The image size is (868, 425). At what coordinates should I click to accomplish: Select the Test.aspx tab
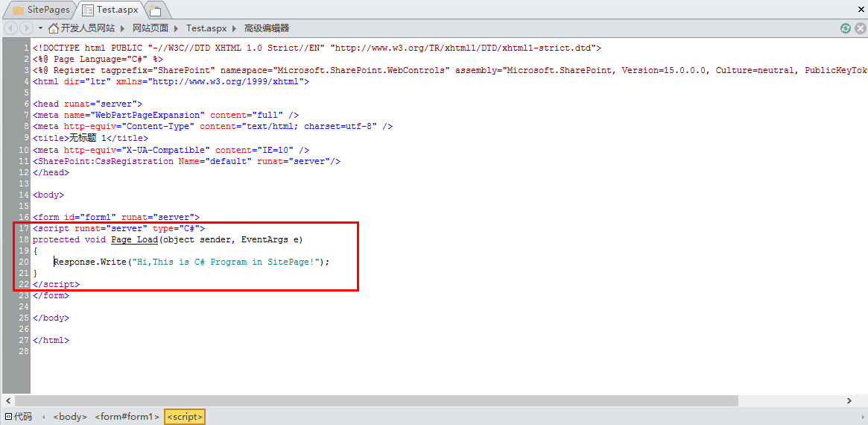tap(110, 10)
